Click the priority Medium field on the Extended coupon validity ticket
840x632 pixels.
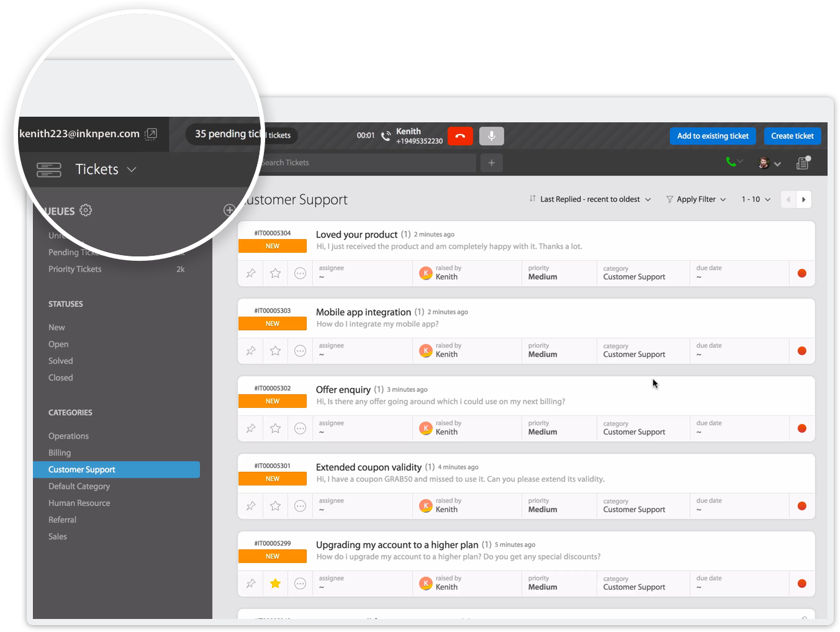pyautogui.click(x=559, y=506)
